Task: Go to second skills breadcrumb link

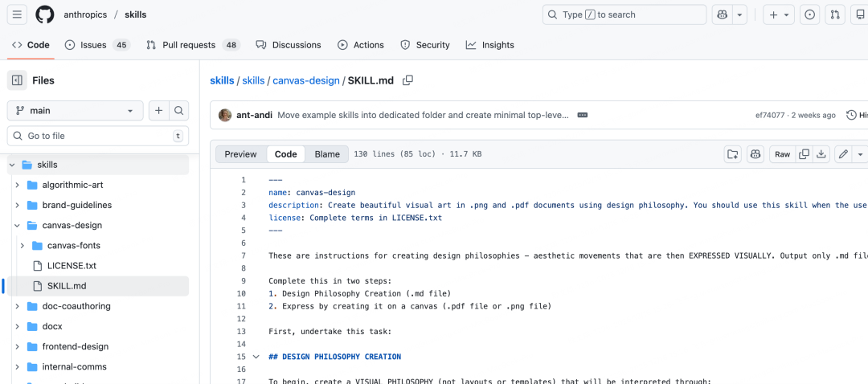Action: [253, 81]
